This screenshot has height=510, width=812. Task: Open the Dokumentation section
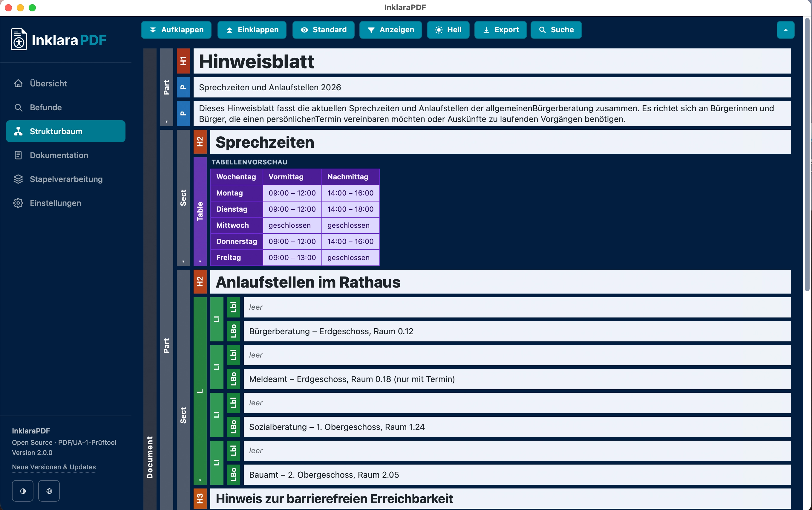(x=66, y=155)
